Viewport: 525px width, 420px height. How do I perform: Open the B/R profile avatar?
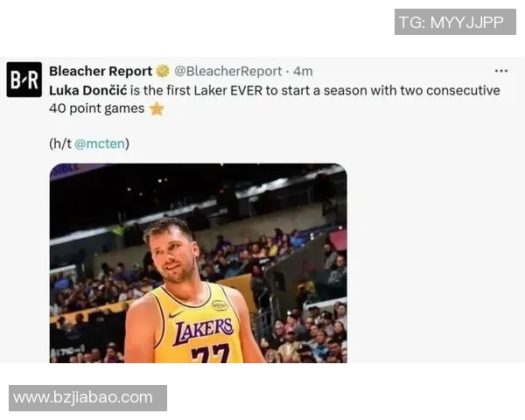click(x=24, y=80)
